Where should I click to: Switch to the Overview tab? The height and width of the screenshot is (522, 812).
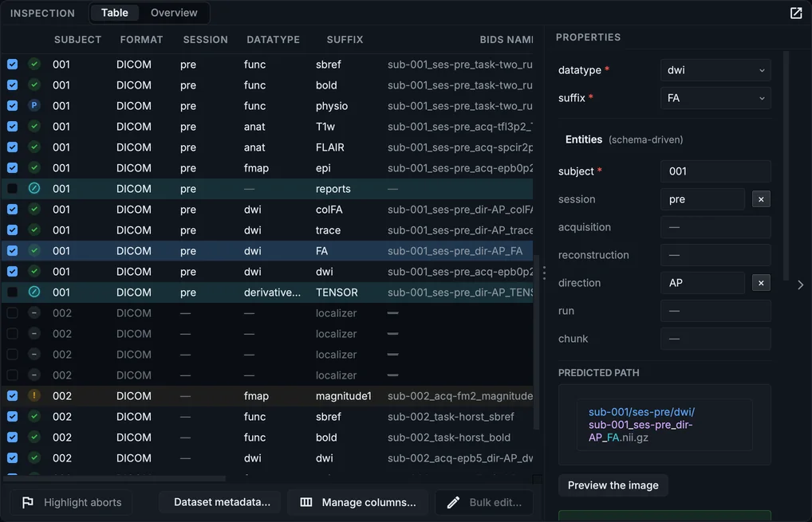click(x=174, y=13)
